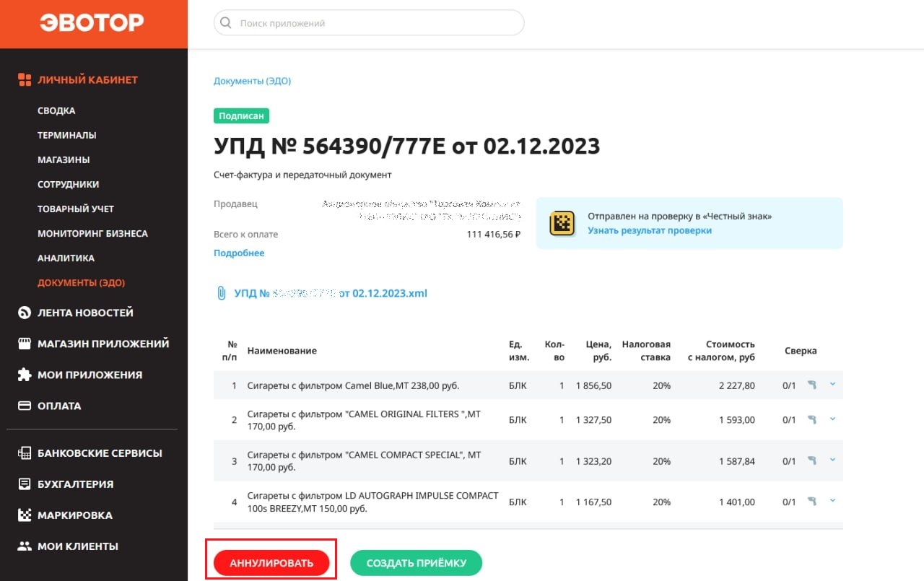The width and height of the screenshot is (924, 581).
Task: Click the Создать приёмку button
Action: [x=416, y=563]
